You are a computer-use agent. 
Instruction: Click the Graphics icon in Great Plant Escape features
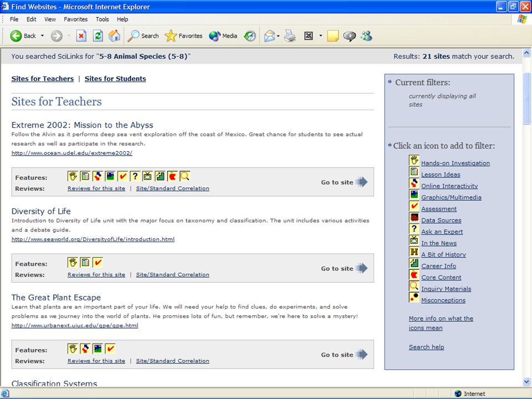[98, 349]
